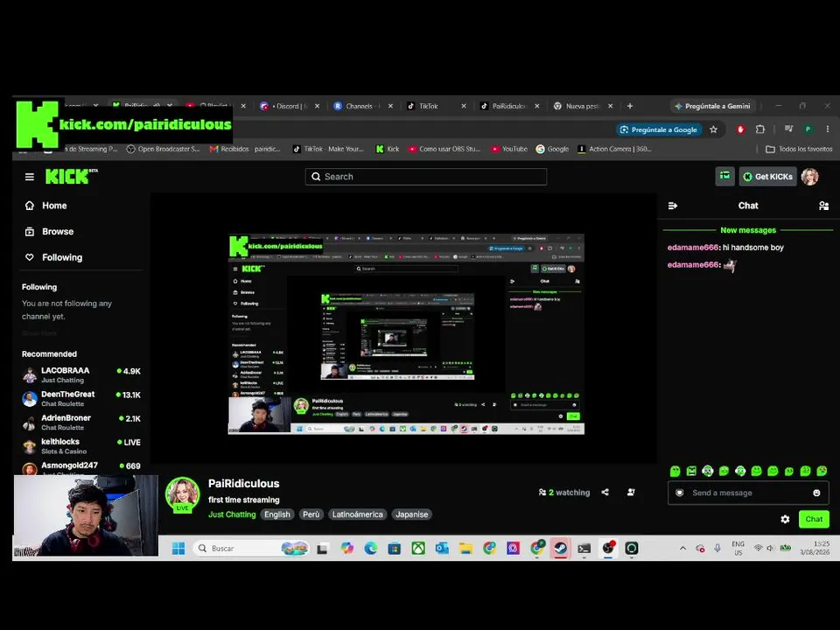Open the Windows Start menu
This screenshot has width=840, height=630.
coord(178,548)
